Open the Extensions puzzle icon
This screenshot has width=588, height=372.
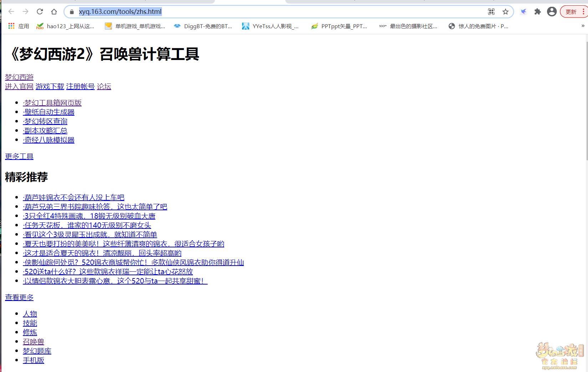point(537,12)
